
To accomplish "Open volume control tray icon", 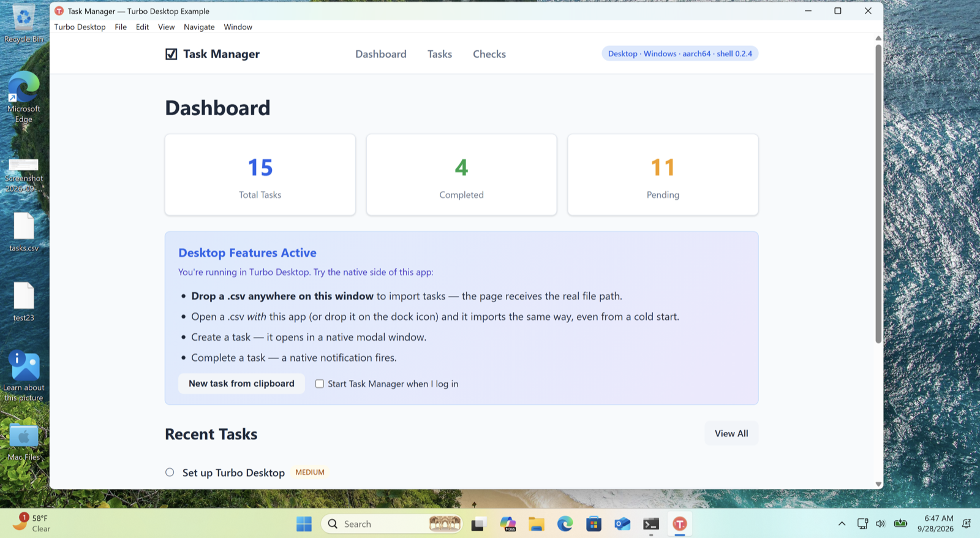I will (881, 524).
